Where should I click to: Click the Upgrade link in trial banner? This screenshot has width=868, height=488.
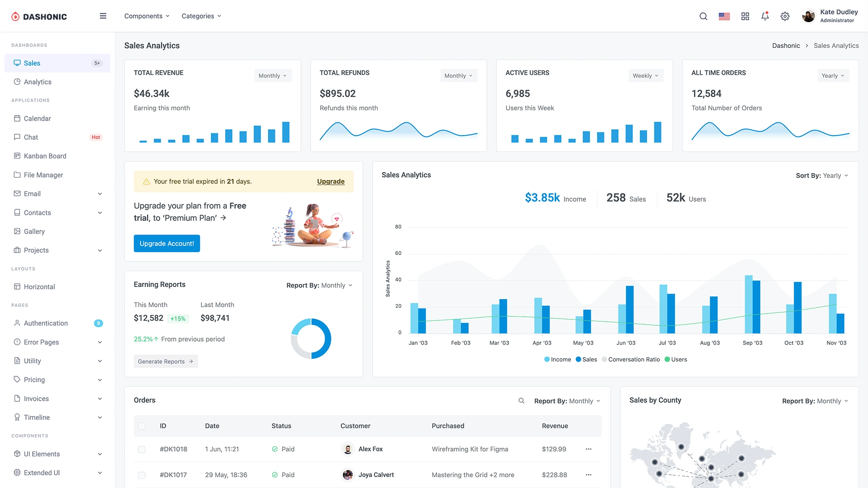point(330,181)
